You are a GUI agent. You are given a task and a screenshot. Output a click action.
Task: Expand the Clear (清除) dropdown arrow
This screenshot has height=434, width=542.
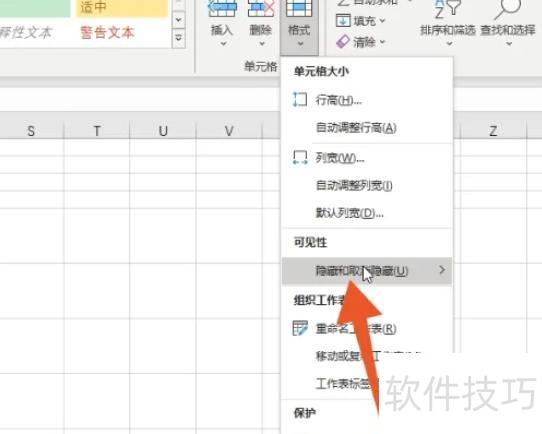382,42
